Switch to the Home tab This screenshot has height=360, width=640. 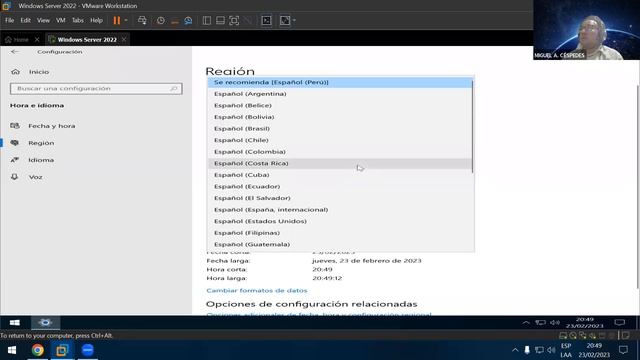pos(17,40)
